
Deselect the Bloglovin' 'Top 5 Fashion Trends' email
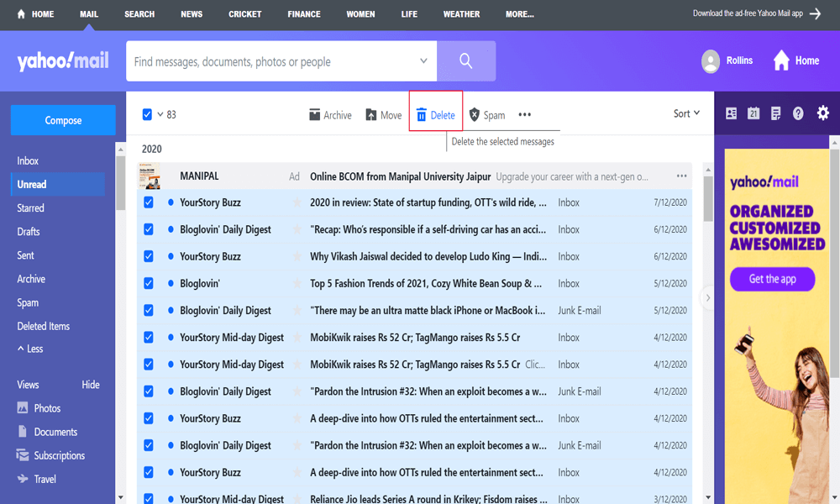(149, 283)
